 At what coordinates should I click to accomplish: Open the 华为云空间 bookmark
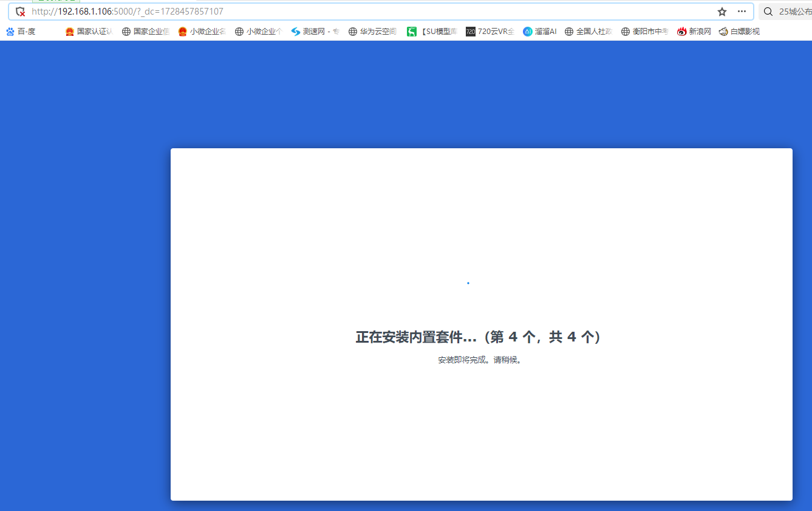tap(372, 32)
